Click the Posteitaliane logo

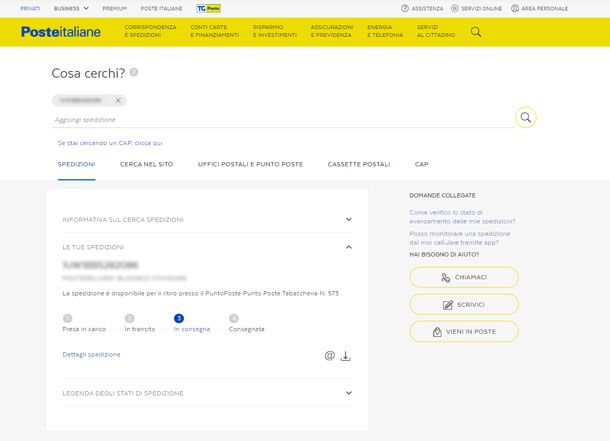click(61, 32)
